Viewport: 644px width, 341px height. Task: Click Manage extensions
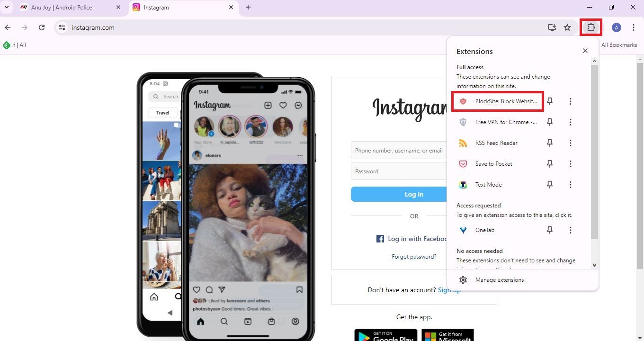point(499,280)
